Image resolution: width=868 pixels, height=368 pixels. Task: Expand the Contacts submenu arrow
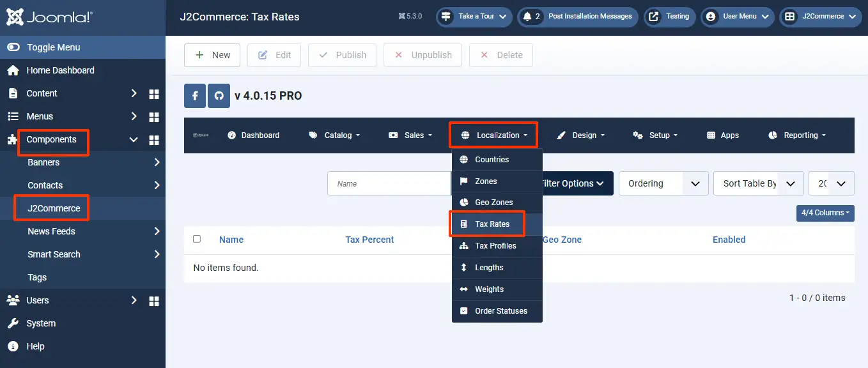[157, 185]
